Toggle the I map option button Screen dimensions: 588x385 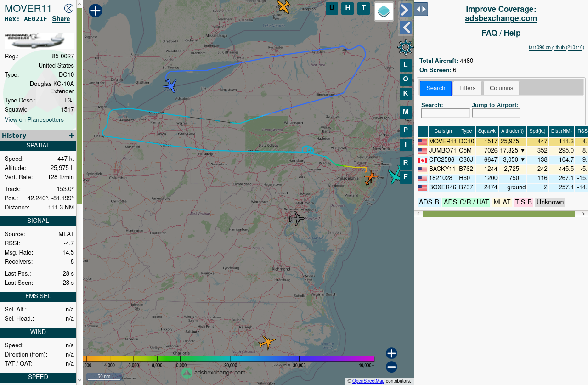tap(406, 145)
